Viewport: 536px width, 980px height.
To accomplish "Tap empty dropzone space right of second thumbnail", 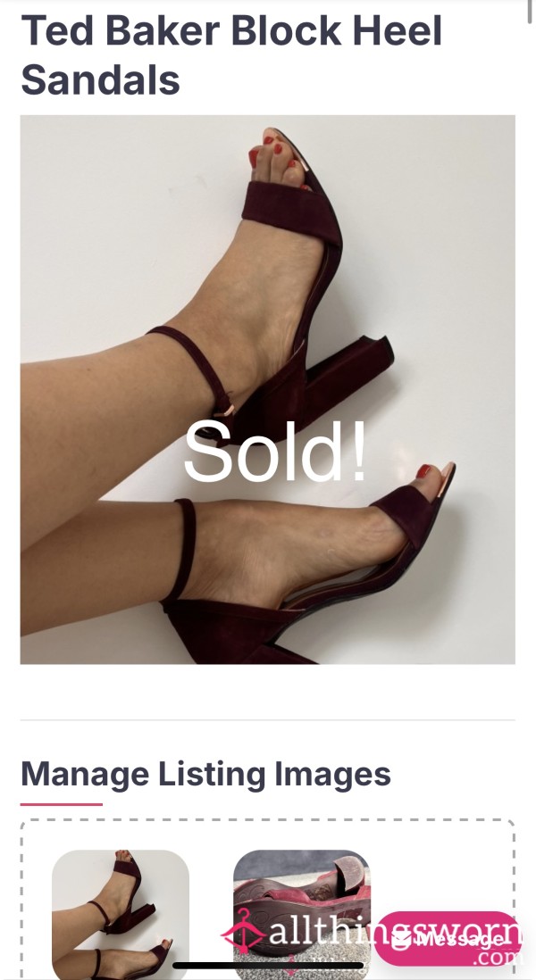I will 441,875.
